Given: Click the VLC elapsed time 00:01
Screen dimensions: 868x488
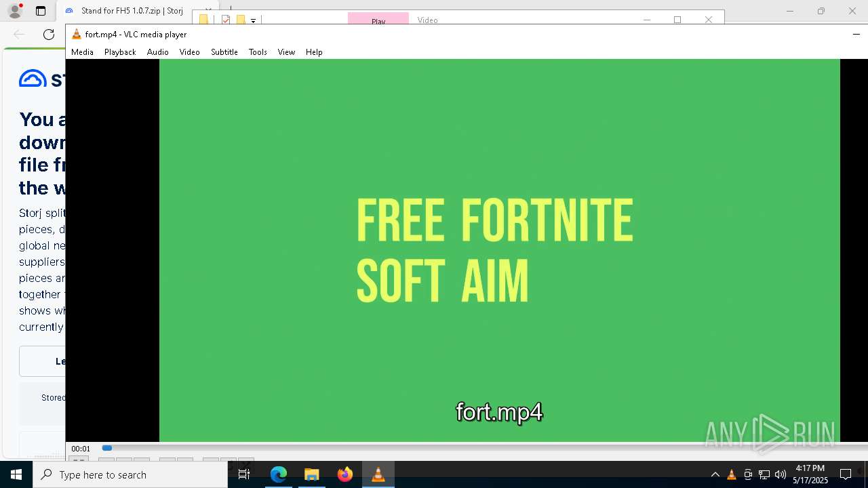Looking at the screenshot, I should pyautogui.click(x=81, y=449).
